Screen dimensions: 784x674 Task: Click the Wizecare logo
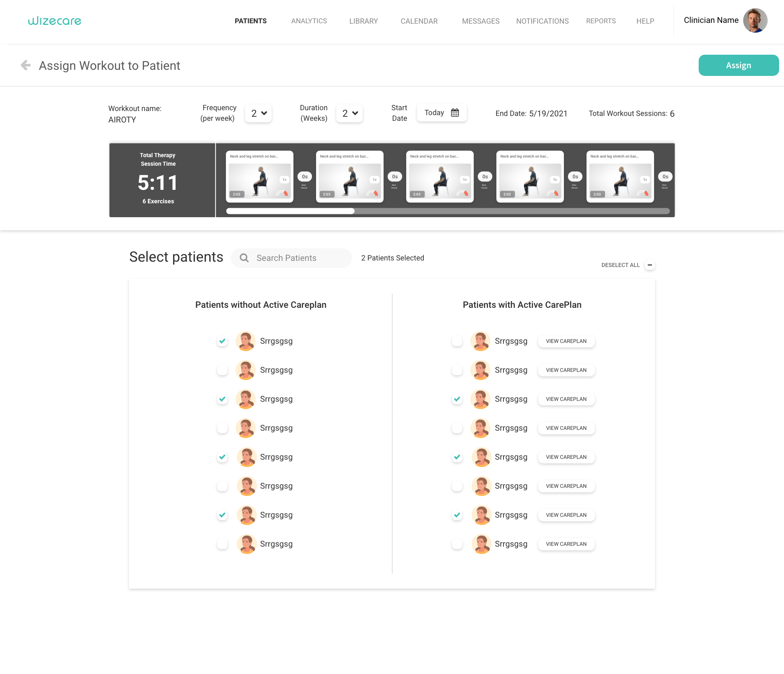55,21
